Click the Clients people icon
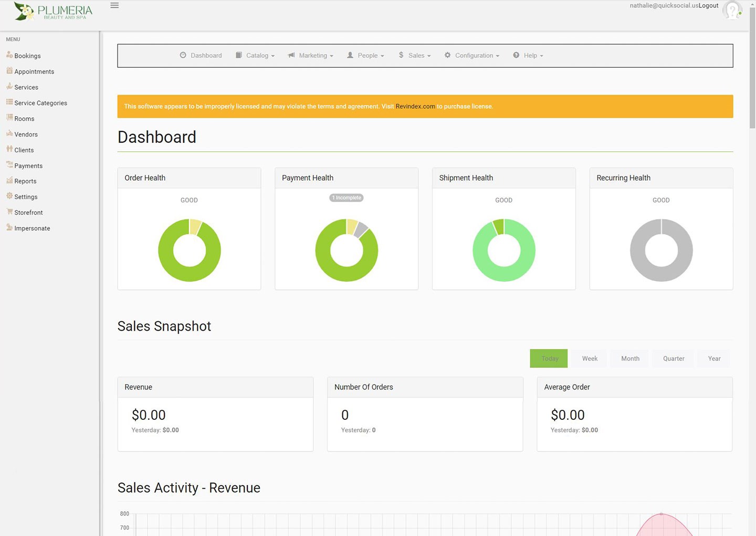This screenshot has height=536, width=756. point(9,149)
